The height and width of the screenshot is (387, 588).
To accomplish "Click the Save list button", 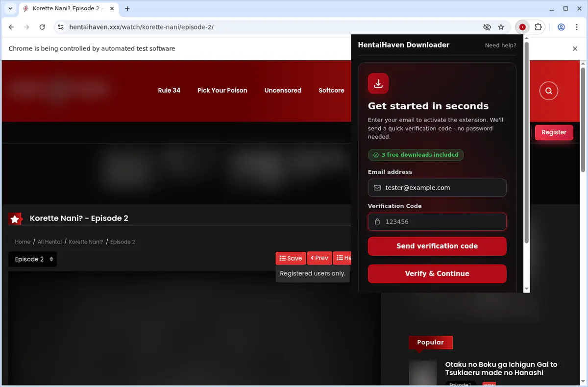I will tap(291, 258).
